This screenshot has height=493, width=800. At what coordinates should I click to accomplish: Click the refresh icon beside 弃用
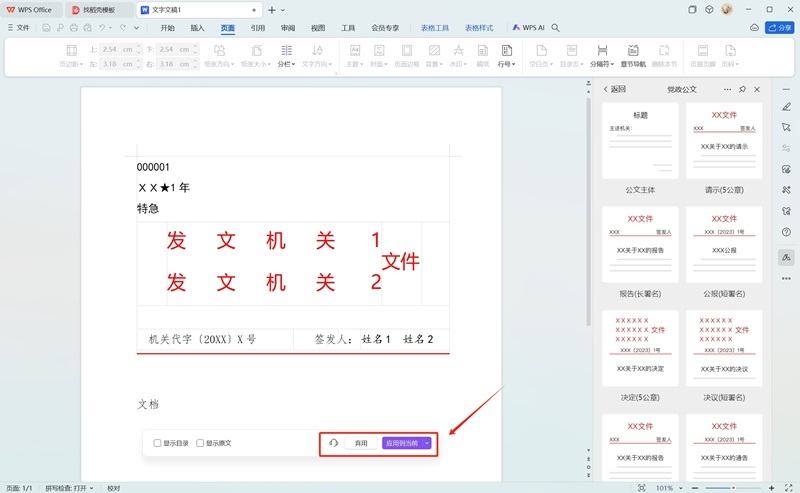pos(333,443)
